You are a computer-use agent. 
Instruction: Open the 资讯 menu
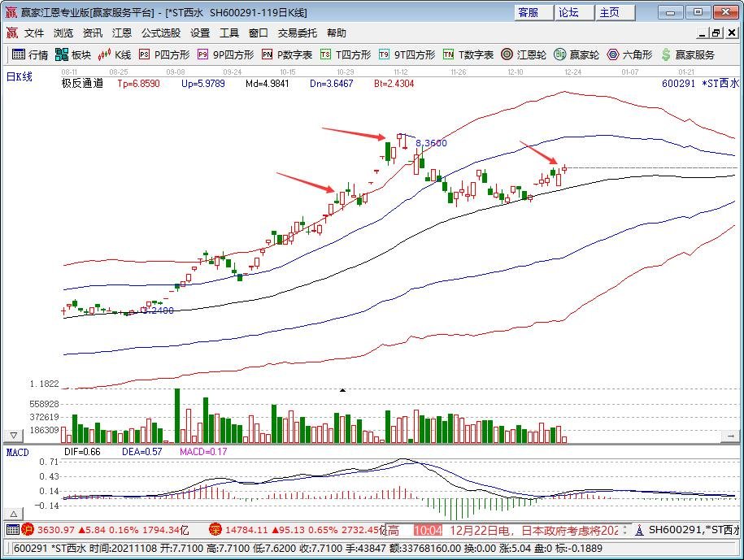pyautogui.click(x=92, y=33)
